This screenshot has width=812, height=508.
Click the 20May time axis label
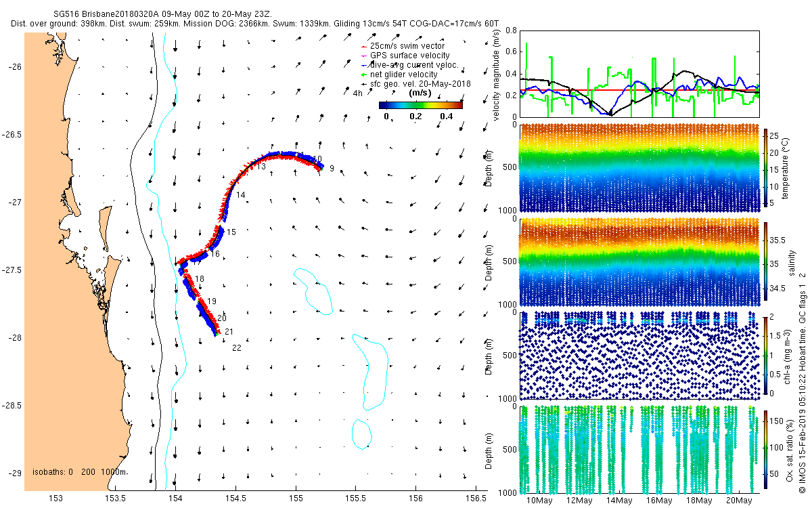coord(739,501)
